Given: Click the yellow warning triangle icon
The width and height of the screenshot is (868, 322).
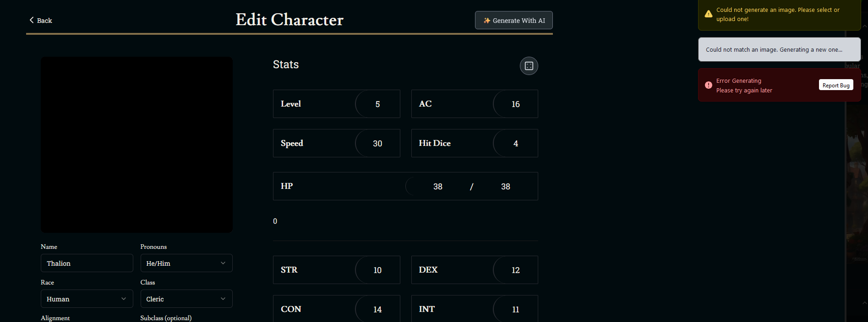Looking at the screenshot, I should pos(708,14).
